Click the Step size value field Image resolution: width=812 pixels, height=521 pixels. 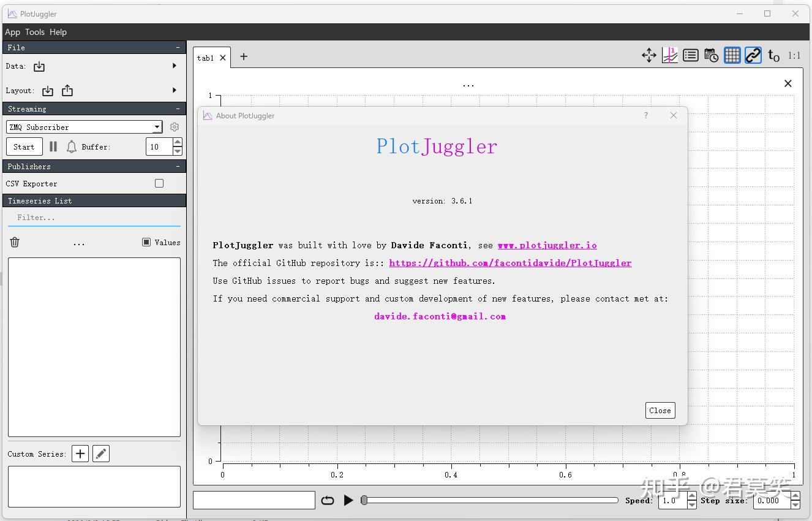coord(771,500)
